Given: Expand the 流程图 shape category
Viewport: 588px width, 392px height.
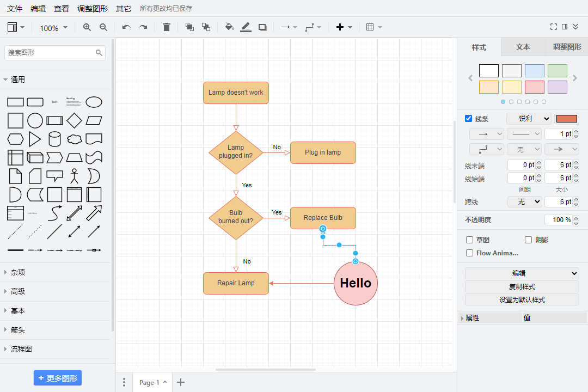Looking at the screenshot, I should point(22,349).
